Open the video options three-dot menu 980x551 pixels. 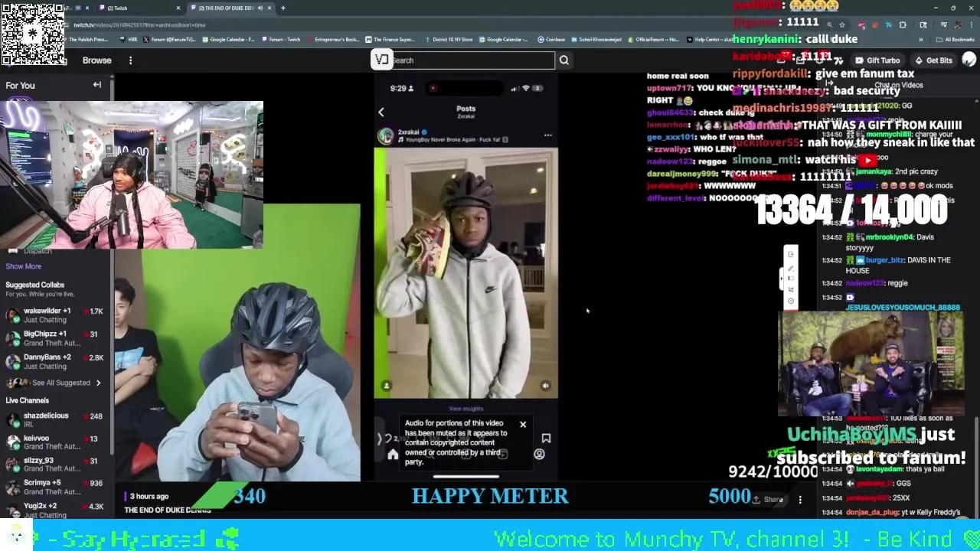tap(800, 500)
